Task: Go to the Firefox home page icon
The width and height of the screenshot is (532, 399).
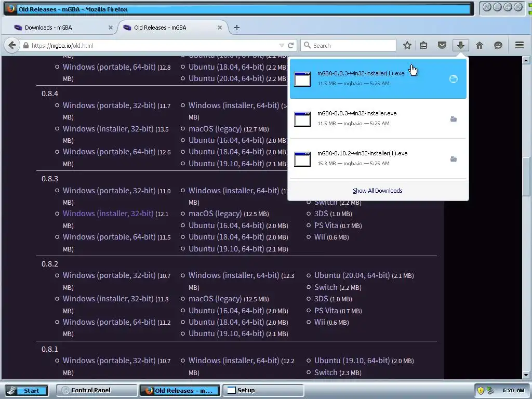Action: coord(480,45)
